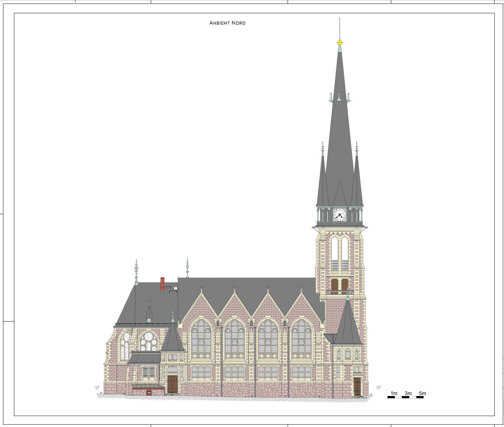Click the black-and-white scale bar

tap(405, 397)
